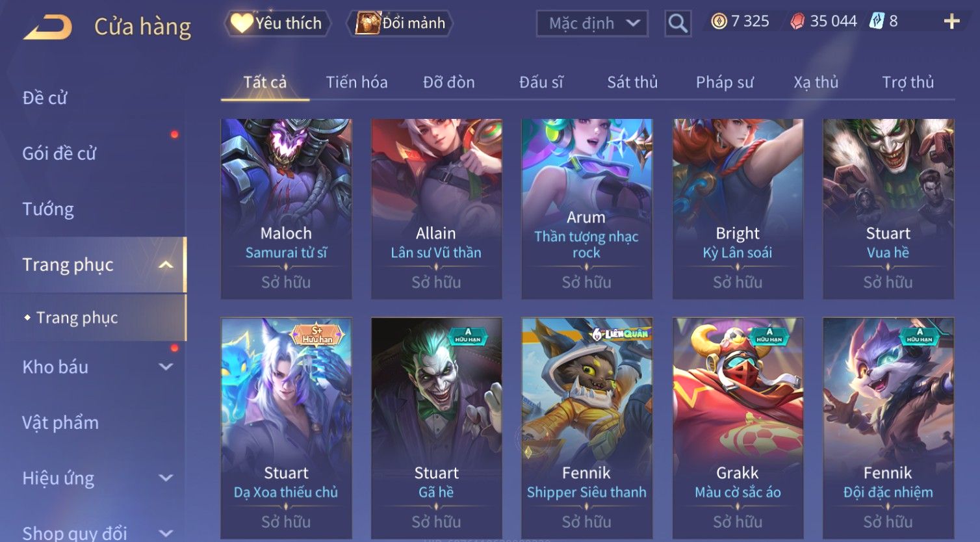Choose the Grakk Màu cờ sắc áo skin
The width and height of the screenshot is (980, 542).
738,428
